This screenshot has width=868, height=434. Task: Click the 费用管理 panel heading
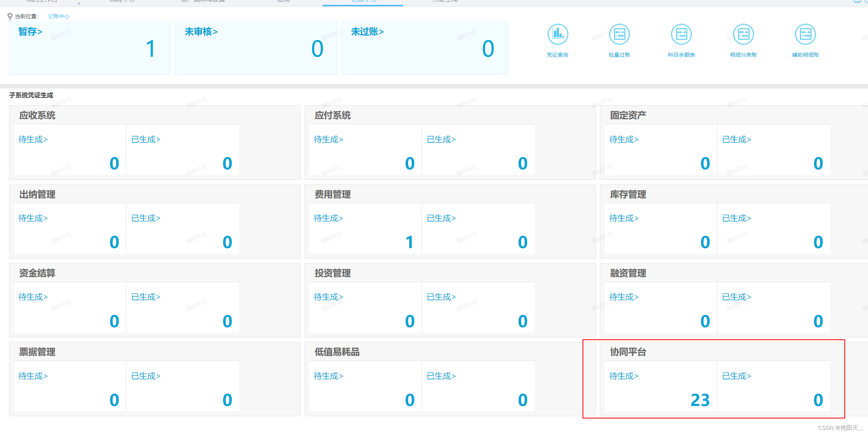tap(333, 195)
